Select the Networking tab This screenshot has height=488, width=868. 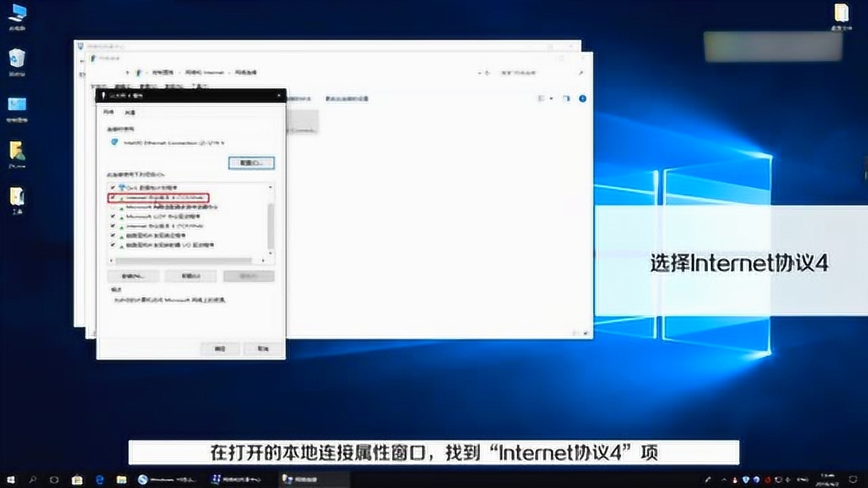click(108, 112)
